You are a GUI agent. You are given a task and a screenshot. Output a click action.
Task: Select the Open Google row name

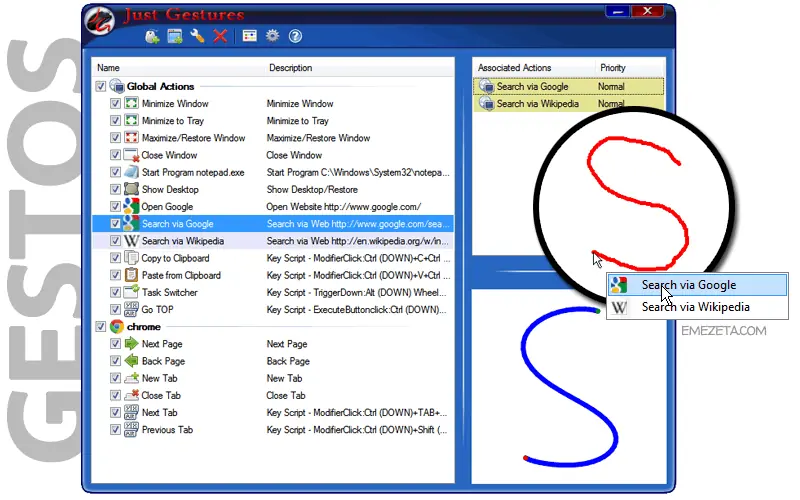click(x=167, y=207)
